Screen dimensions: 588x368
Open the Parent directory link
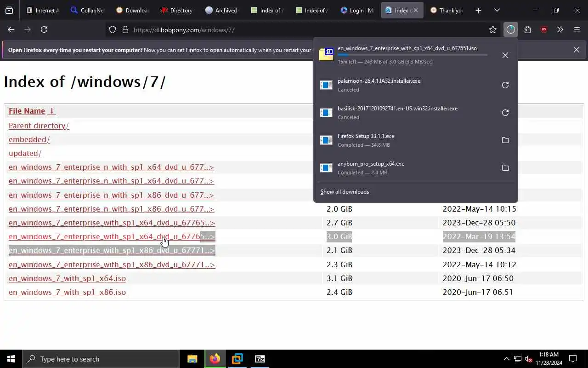tap(39, 126)
